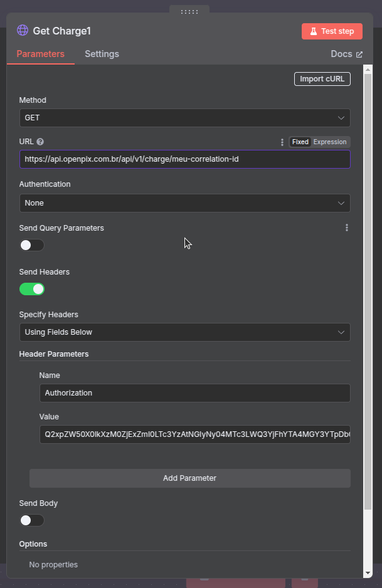Turn on the Send Body toggle
382x588 pixels.
coord(31,520)
